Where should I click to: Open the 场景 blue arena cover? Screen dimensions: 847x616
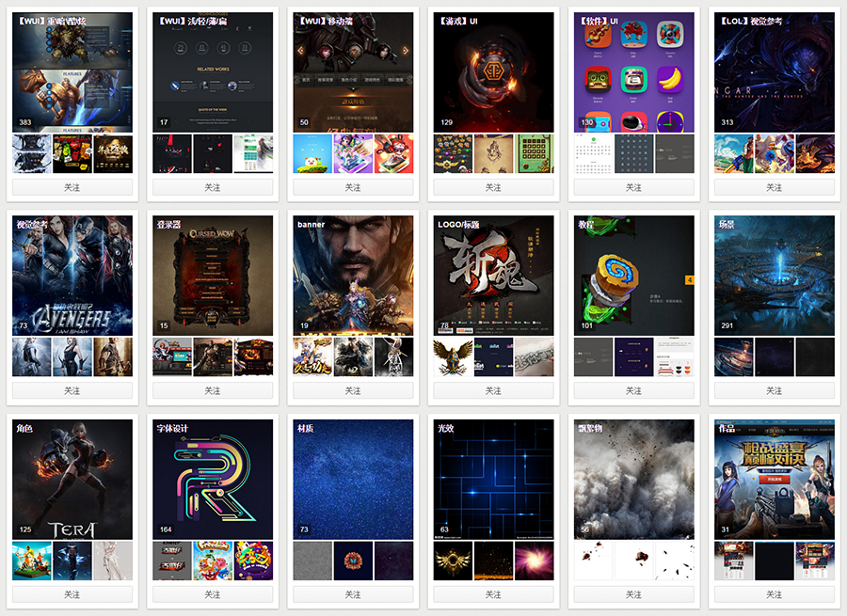point(775,276)
